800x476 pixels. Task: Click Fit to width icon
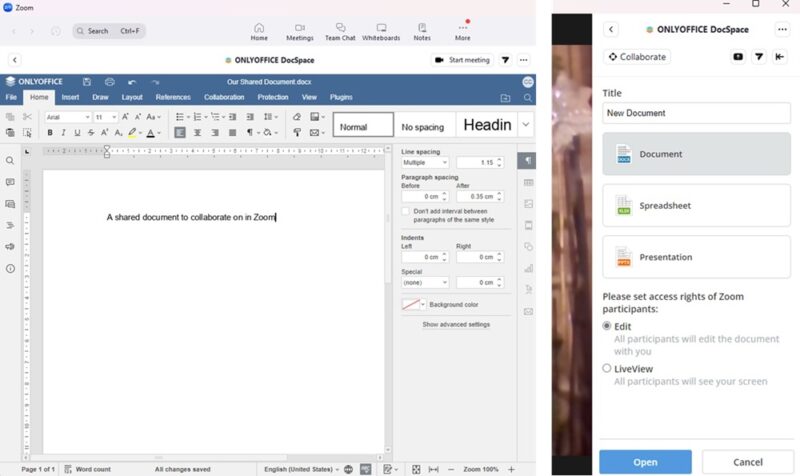[433, 469]
